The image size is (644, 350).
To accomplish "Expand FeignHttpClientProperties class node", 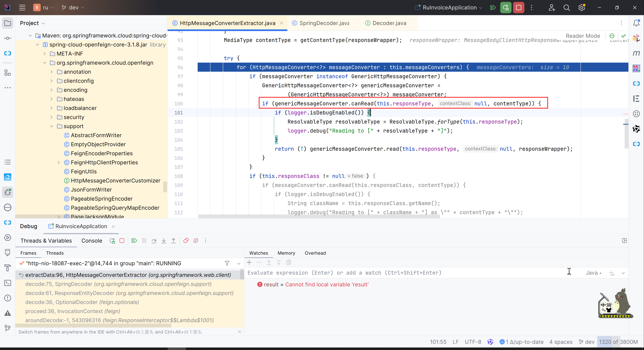I will coord(59,162).
